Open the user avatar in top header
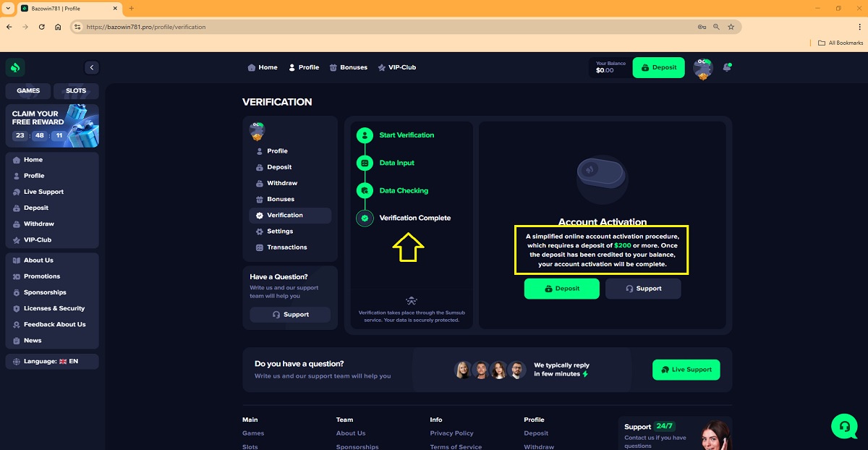Screen dimensions: 868x450 point(702,68)
